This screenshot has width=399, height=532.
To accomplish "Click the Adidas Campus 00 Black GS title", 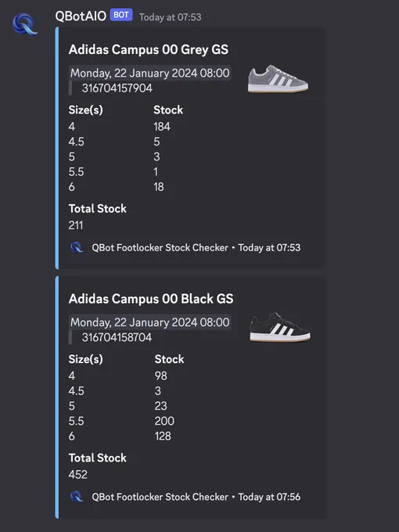I will (151, 299).
